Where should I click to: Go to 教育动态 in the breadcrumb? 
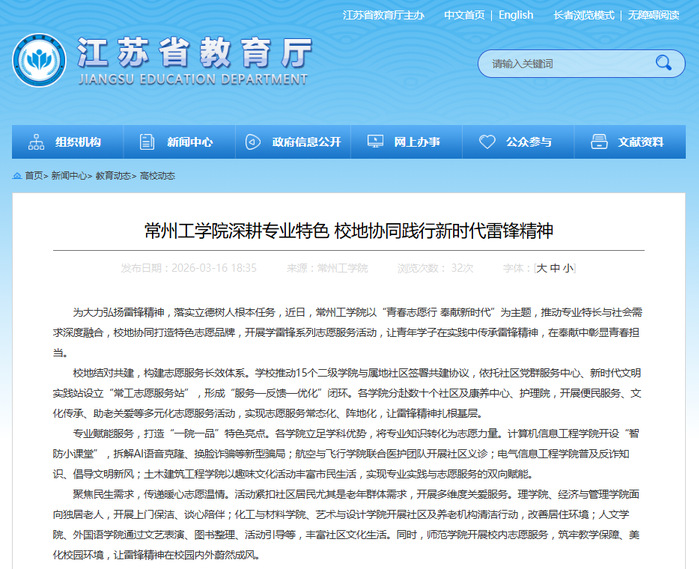(x=113, y=175)
